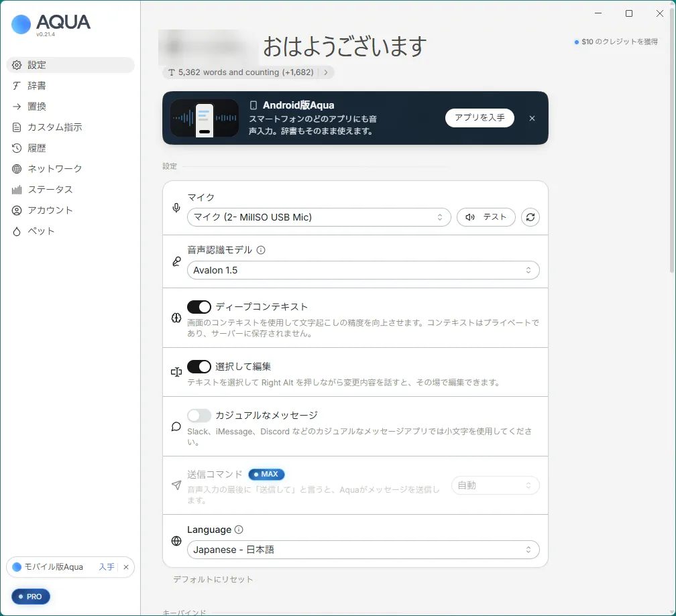Image resolution: width=676 pixels, height=616 pixels.
Task: Click the 入手 link for モバイル版Aqua
Action: click(x=107, y=567)
